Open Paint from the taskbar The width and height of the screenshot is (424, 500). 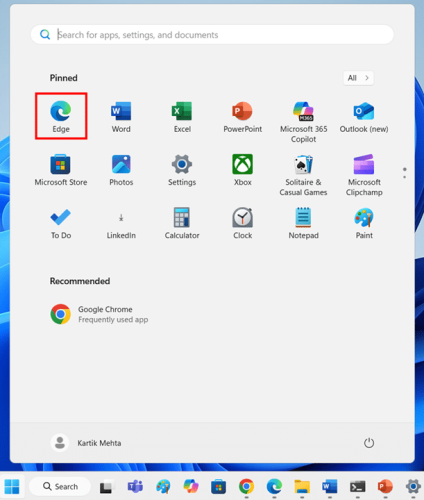pyautogui.click(x=163, y=487)
